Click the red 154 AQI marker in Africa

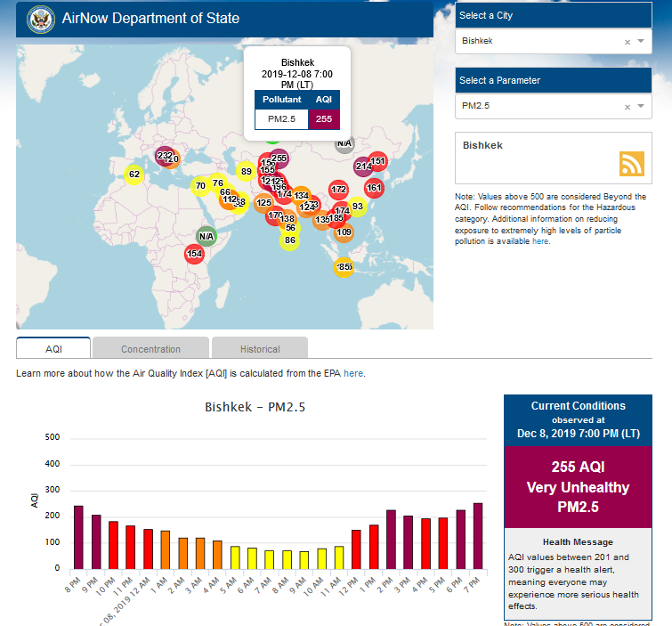tap(194, 254)
